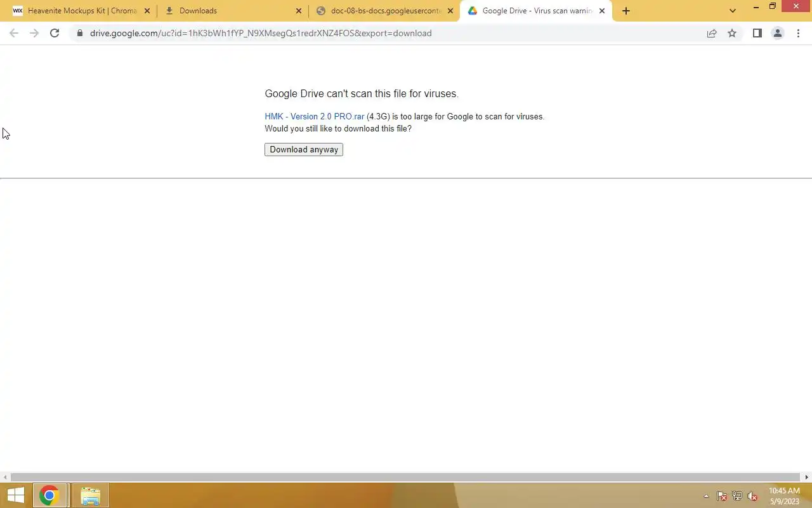812x508 pixels.
Task: Open the Action Center flag icon
Action: [721, 496]
